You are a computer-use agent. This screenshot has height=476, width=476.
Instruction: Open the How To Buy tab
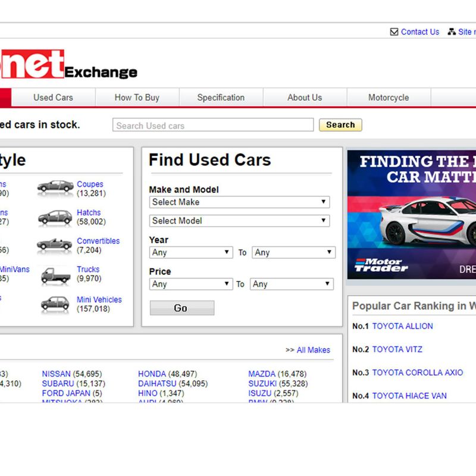(137, 98)
